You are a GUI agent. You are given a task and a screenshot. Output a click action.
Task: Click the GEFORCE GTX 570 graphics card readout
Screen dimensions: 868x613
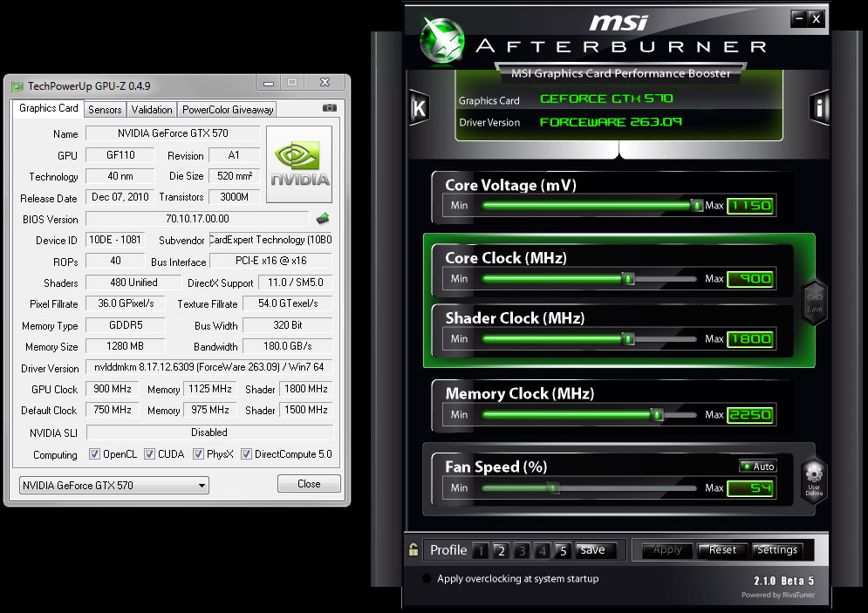pyautogui.click(x=606, y=99)
